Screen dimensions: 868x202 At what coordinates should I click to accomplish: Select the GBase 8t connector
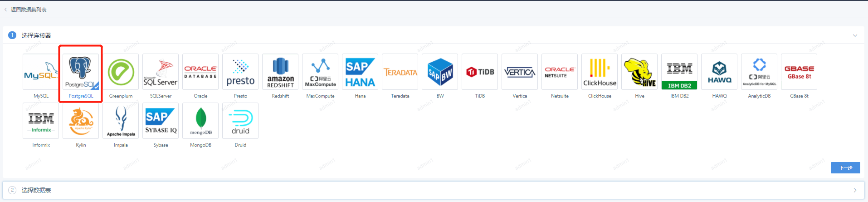click(x=799, y=72)
